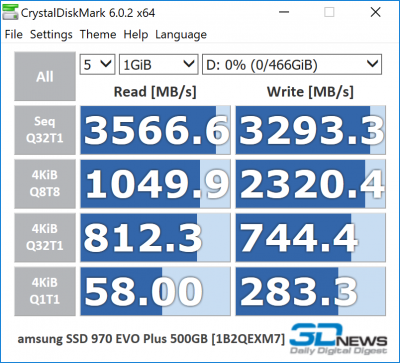400x363 pixels.
Task: Open the test count dropdown showing 5
Action: 97,64
